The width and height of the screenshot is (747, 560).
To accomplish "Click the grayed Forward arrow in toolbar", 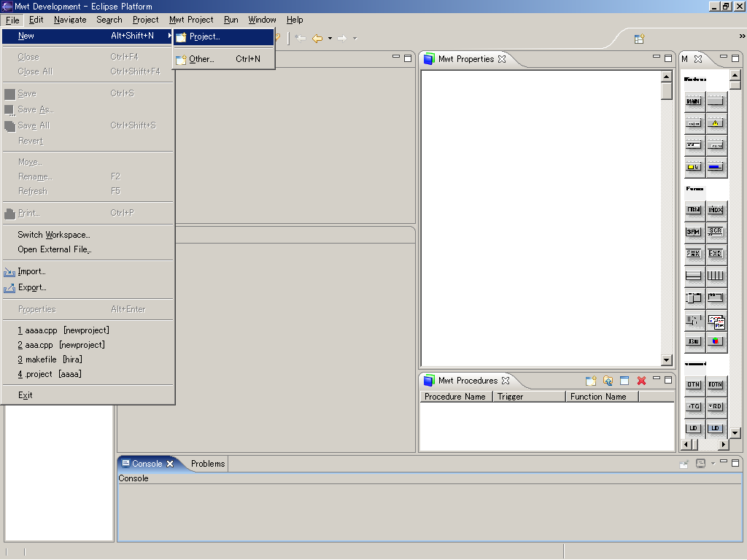I will [x=342, y=38].
